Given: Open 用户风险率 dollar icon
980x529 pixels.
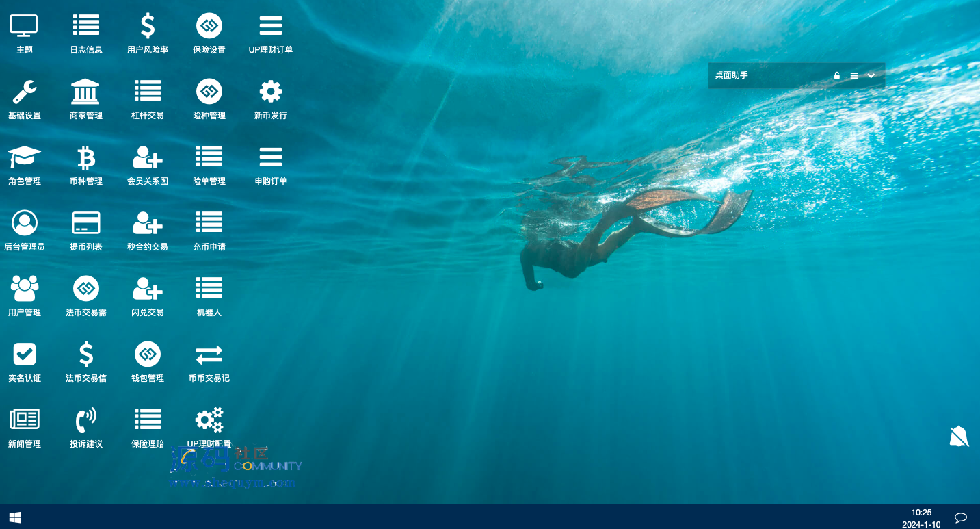Looking at the screenshot, I should (x=148, y=26).
